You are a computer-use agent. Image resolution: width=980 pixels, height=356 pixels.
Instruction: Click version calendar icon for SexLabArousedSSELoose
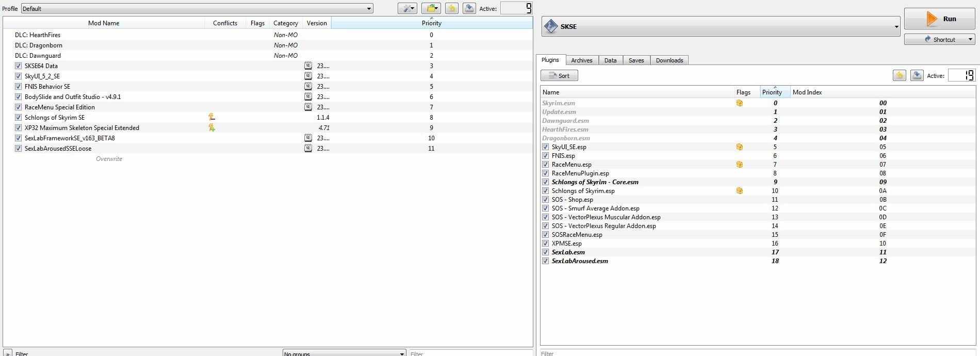(x=308, y=148)
